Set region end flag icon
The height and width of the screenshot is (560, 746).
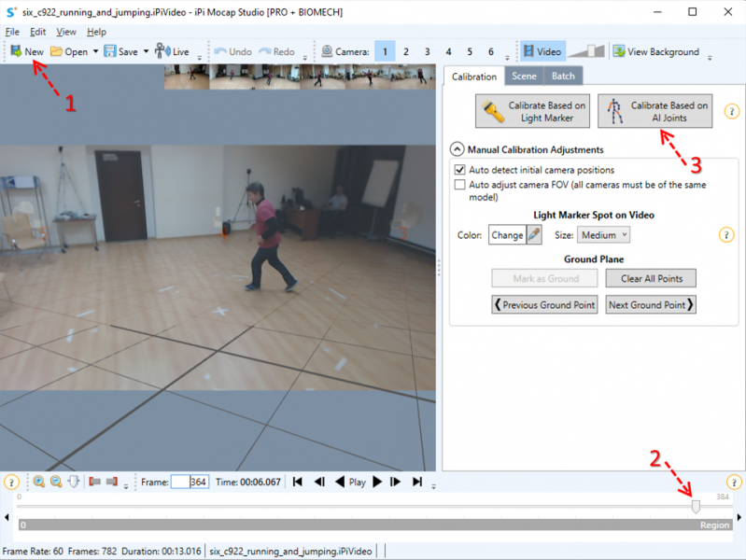click(x=112, y=482)
